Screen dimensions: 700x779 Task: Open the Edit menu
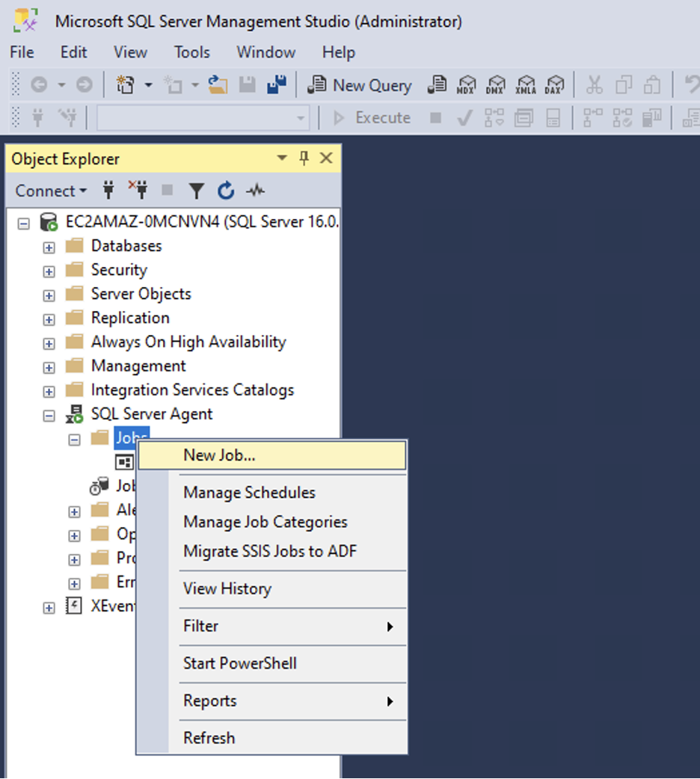(x=73, y=52)
